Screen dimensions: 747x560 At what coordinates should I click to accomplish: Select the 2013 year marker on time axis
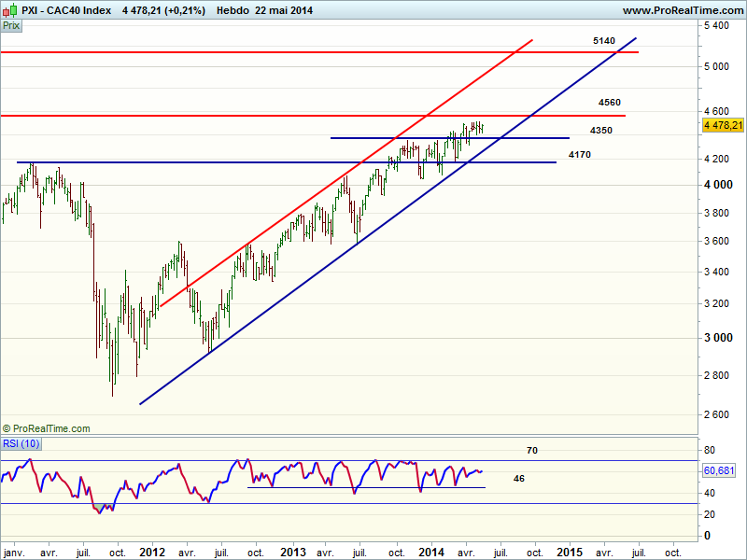click(x=292, y=552)
